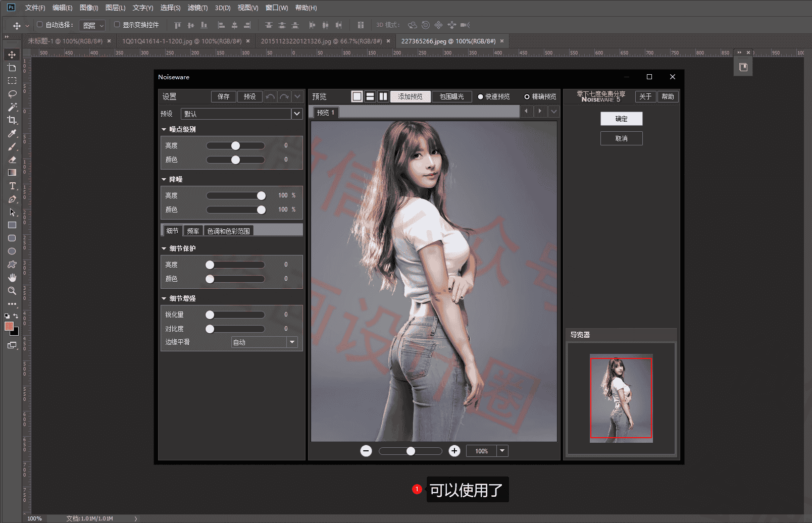The height and width of the screenshot is (523, 812).
Task: Open the 预设 默认 dropdown
Action: pyautogui.click(x=297, y=114)
